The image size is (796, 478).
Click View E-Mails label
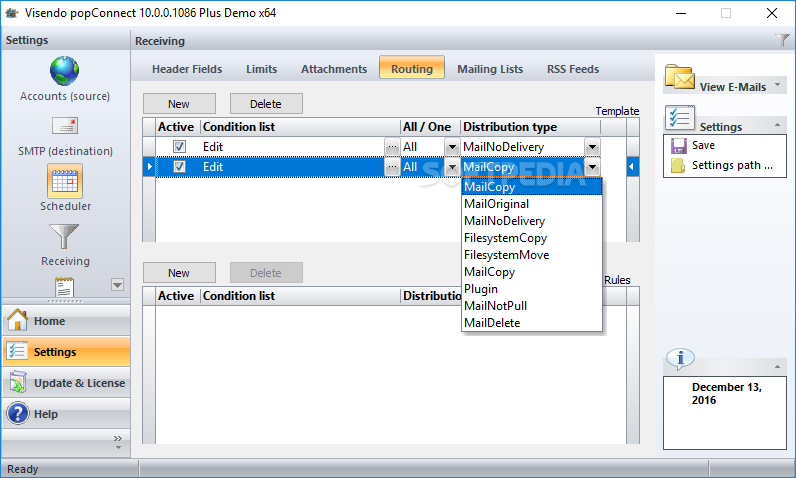point(733,87)
